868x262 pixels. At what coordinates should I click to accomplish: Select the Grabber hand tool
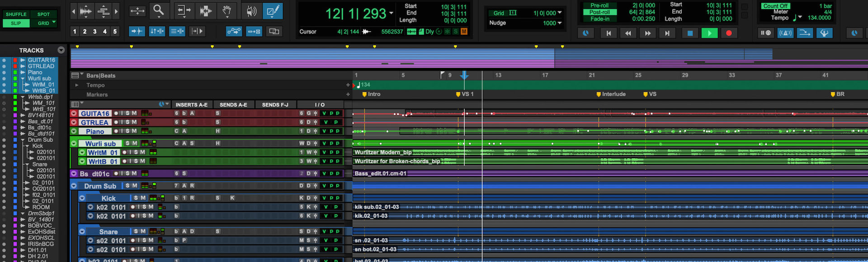pyautogui.click(x=227, y=11)
